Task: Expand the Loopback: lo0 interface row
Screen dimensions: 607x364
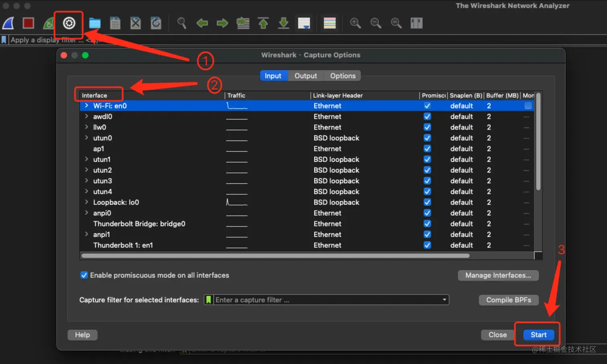Action: pos(86,202)
